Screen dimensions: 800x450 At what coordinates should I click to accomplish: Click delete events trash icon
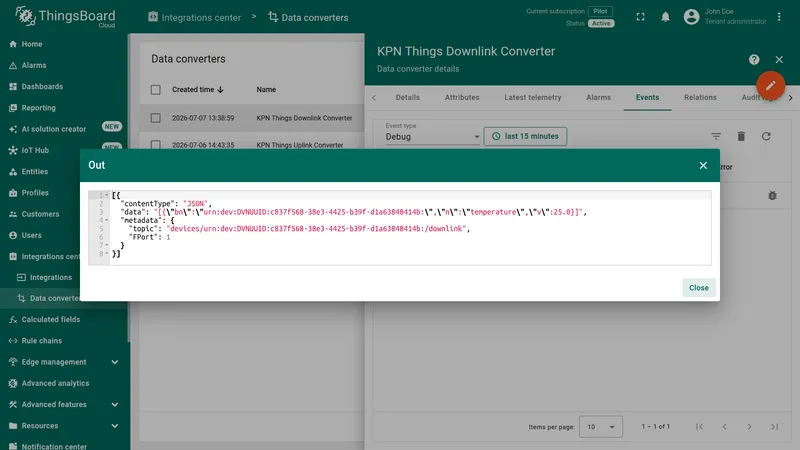point(741,136)
